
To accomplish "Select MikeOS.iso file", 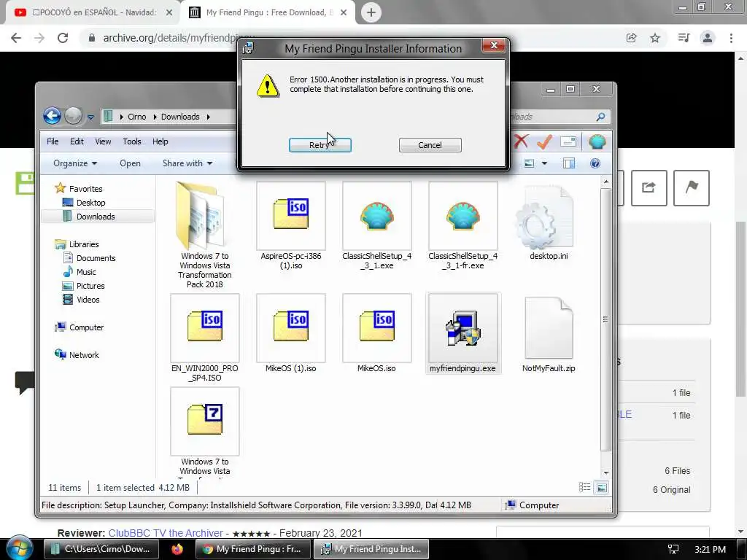I will click(377, 333).
